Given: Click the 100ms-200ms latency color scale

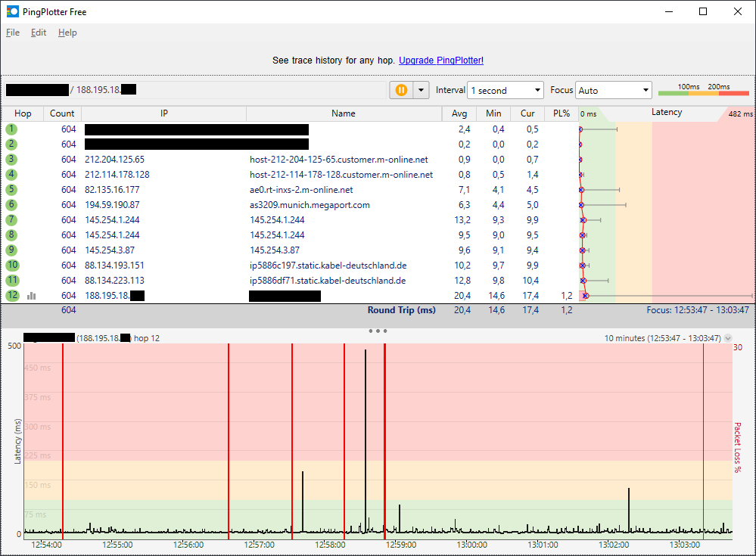Looking at the screenshot, I should click(703, 92).
